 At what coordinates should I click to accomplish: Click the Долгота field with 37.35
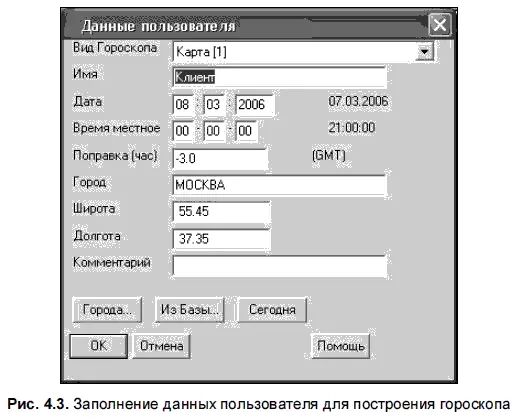[222, 239]
